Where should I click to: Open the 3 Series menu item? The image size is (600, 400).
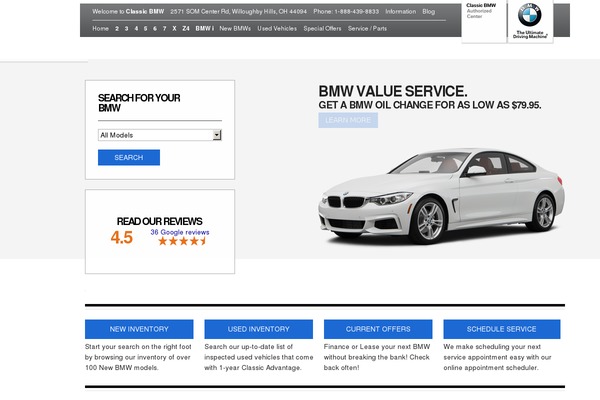coord(126,29)
